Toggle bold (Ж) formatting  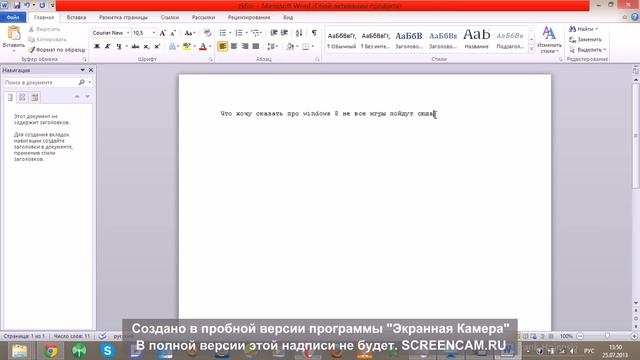(x=97, y=47)
